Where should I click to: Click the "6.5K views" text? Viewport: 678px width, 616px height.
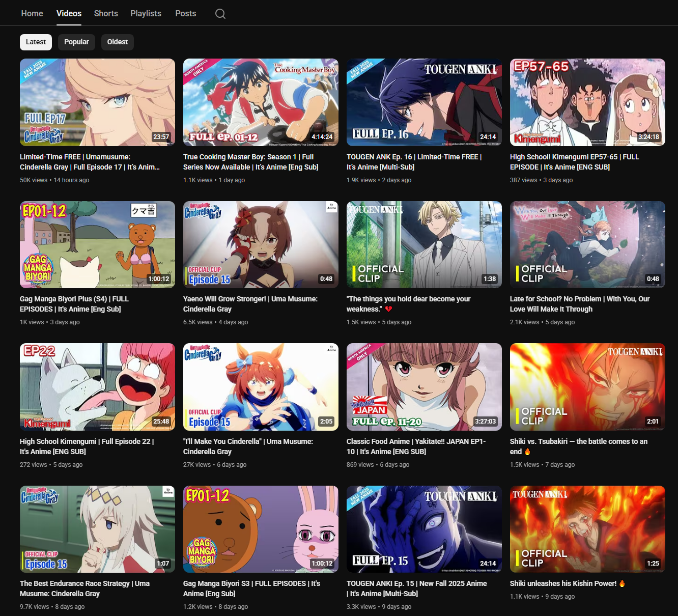coord(198,322)
